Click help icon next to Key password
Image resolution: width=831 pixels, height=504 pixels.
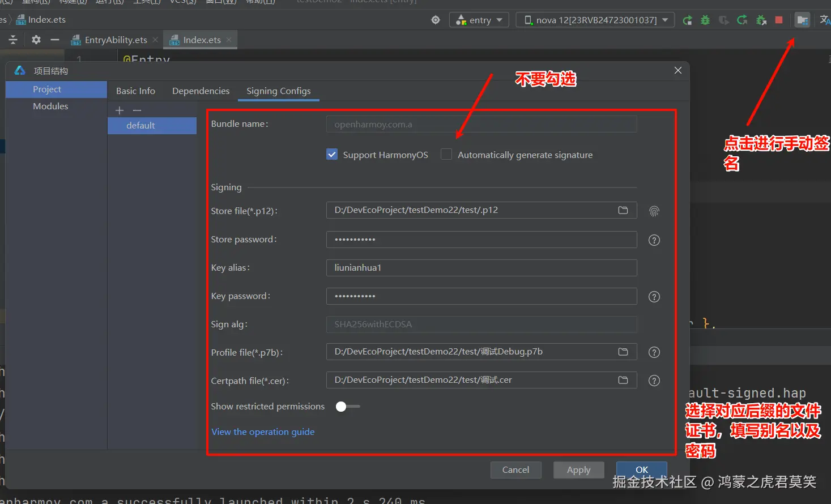pyautogui.click(x=654, y=297)
